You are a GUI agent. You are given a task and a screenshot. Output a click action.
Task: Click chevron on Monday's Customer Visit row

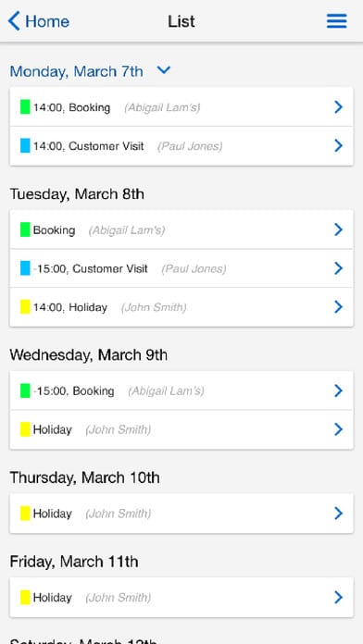338,145
